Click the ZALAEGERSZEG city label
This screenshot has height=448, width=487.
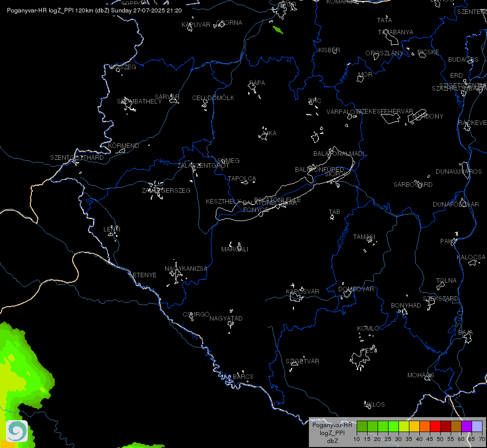(166, 191)
